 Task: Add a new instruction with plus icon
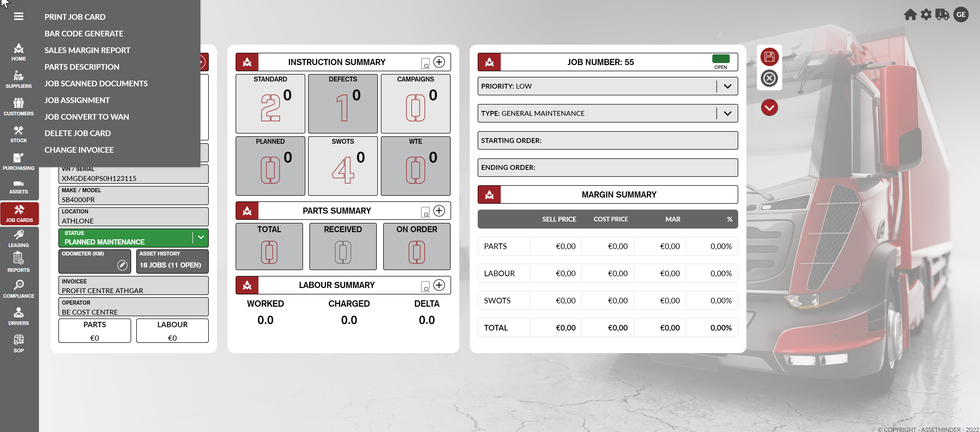pos(439,62)
